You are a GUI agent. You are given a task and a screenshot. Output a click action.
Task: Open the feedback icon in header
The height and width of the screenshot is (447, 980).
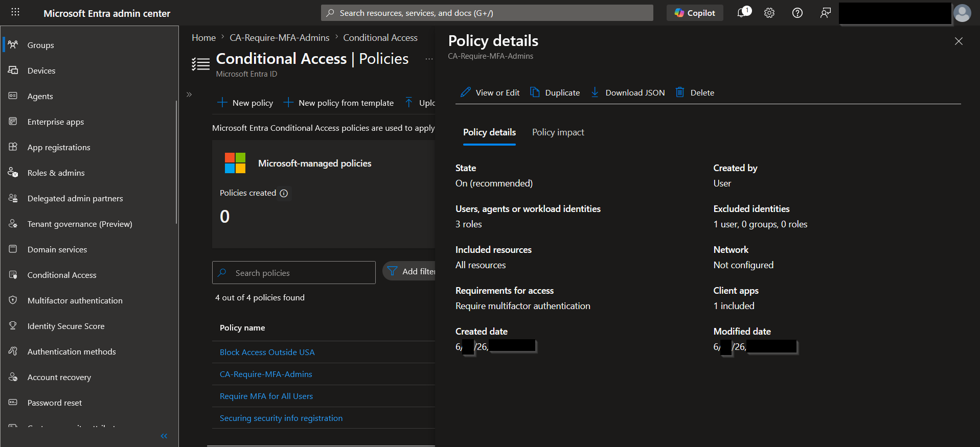(825, 13)
